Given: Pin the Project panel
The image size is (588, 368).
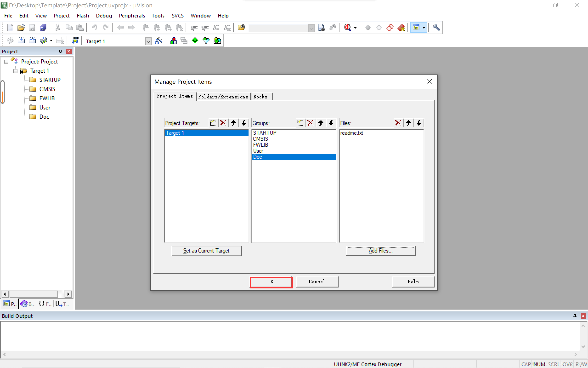Looking at the screenshot, I should pos(60,51).
